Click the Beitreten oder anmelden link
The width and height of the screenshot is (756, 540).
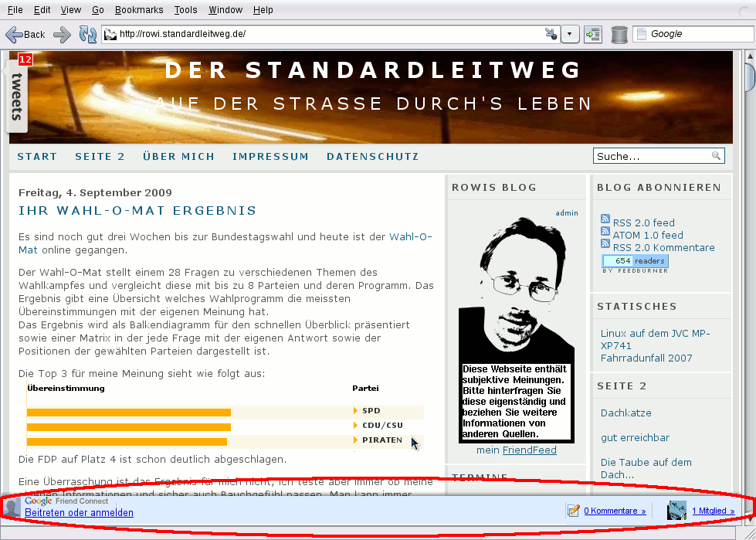(x=79, y=512)
